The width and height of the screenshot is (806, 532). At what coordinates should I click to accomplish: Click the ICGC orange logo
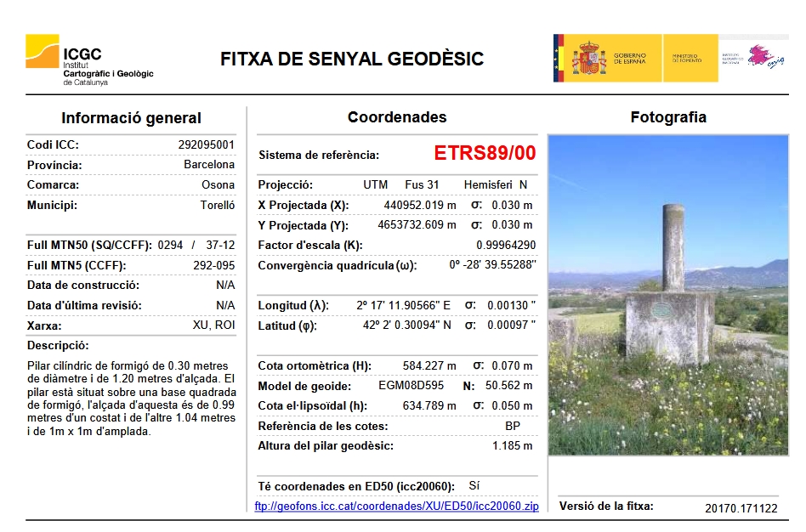(43, 51)
